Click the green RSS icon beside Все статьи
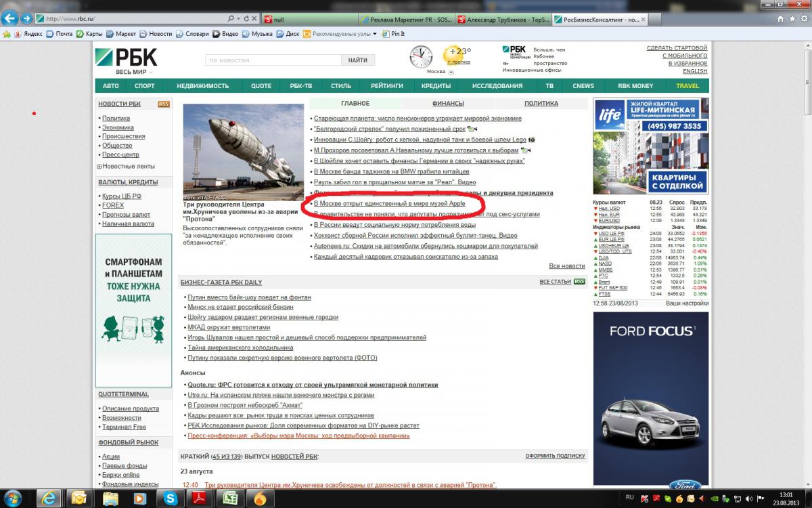 click(x=579, y=282)
